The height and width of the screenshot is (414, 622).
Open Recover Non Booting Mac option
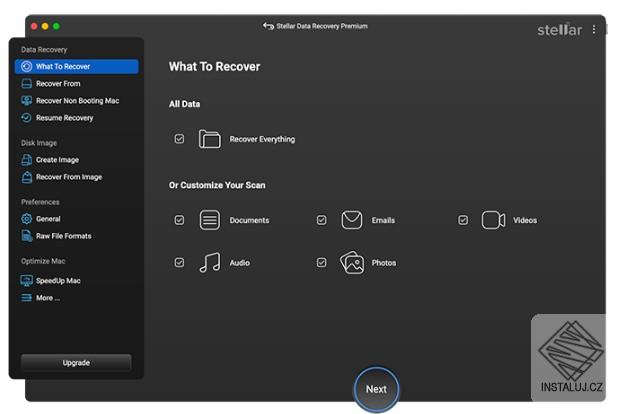(x=77, y=101)
